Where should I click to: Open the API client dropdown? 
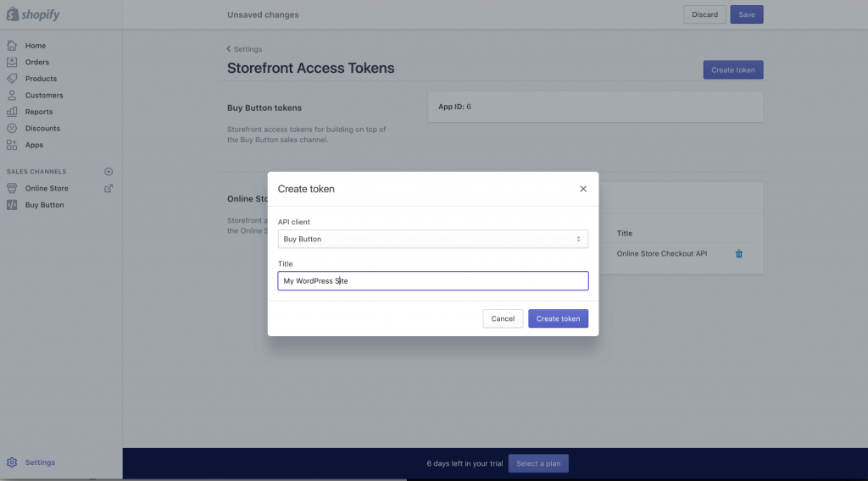(433, 239)
